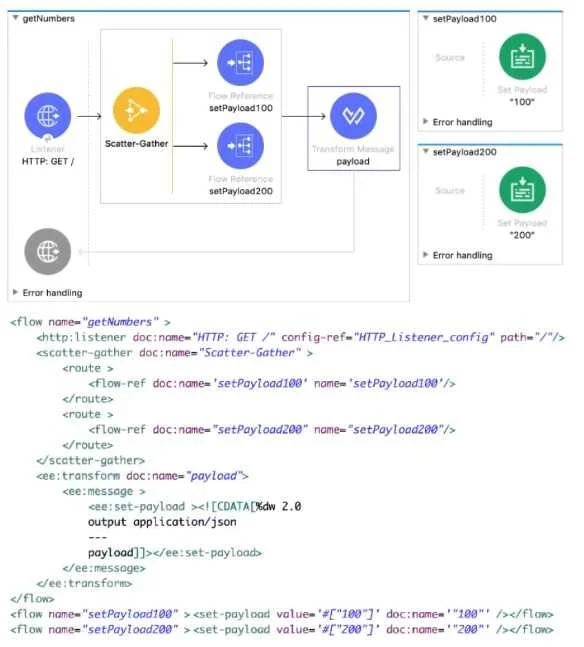Viewport: 584px width, 647px height.
Task: Click the scatter-gather XML opening tag line
Action: [175, 353]
